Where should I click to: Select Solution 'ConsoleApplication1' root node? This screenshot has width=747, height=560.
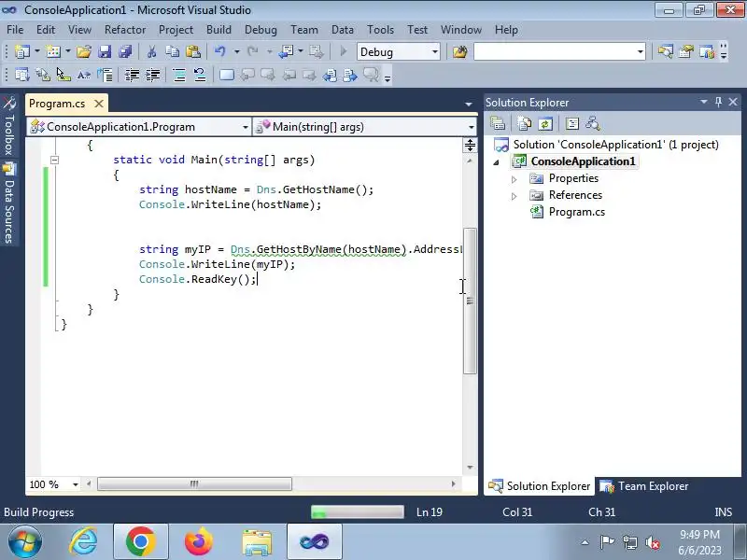(615, 145)
